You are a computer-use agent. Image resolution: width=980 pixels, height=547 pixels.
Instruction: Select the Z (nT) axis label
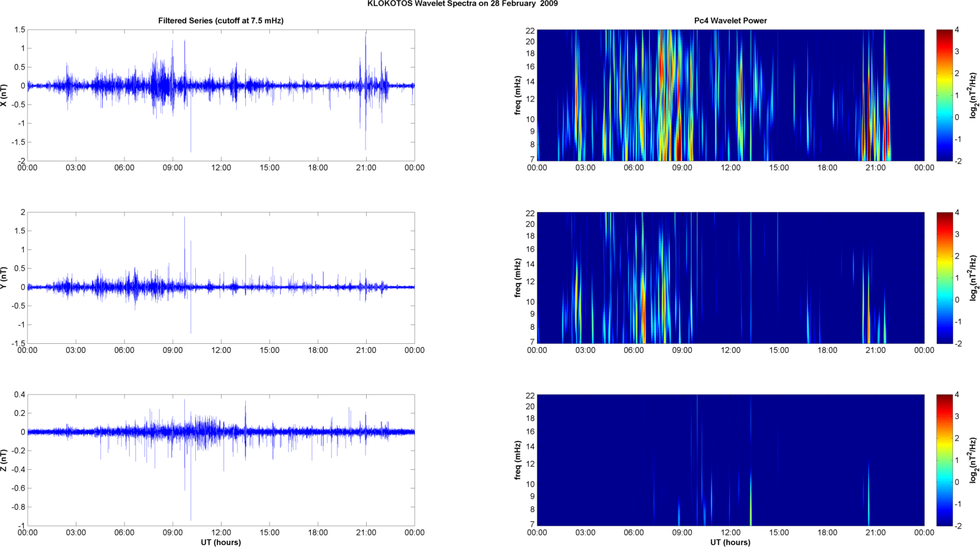[4, 460]
